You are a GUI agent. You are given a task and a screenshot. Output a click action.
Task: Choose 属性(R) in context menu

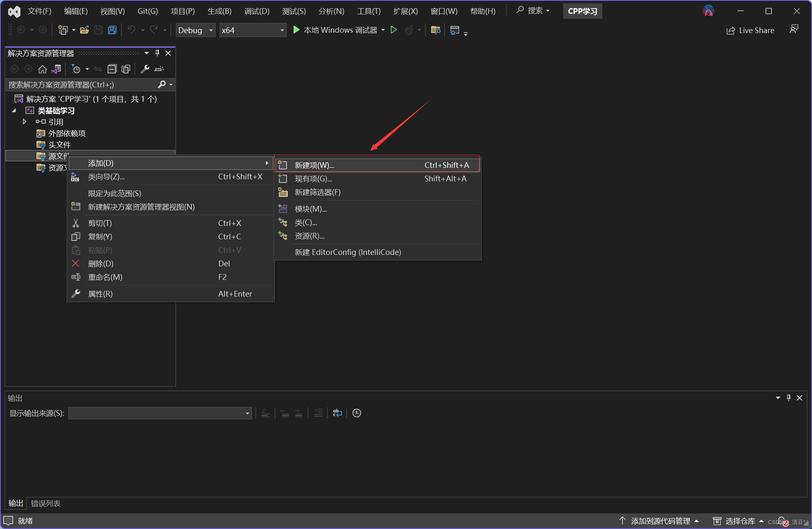171,294
